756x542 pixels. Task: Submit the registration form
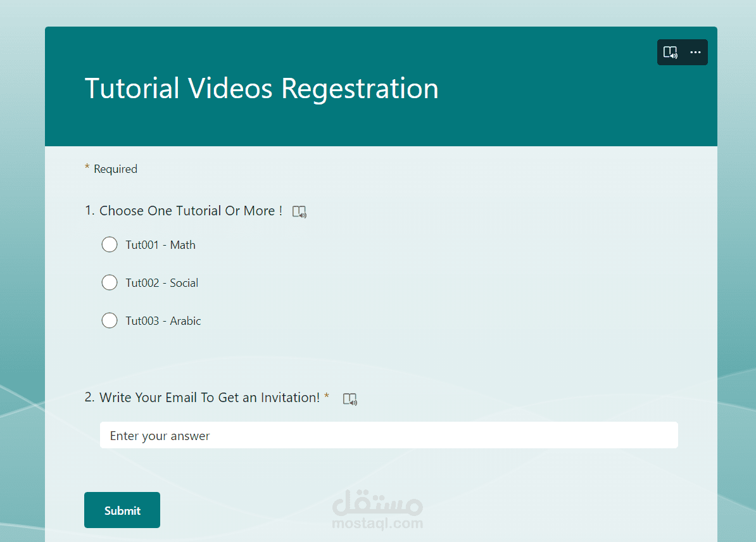(x=122, y=510)
